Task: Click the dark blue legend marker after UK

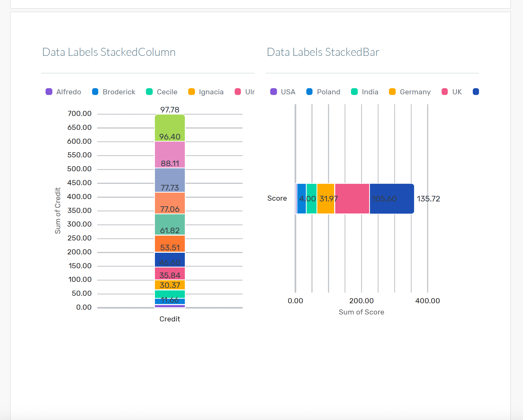Action: pyautogui.click(x=476, y=92)
